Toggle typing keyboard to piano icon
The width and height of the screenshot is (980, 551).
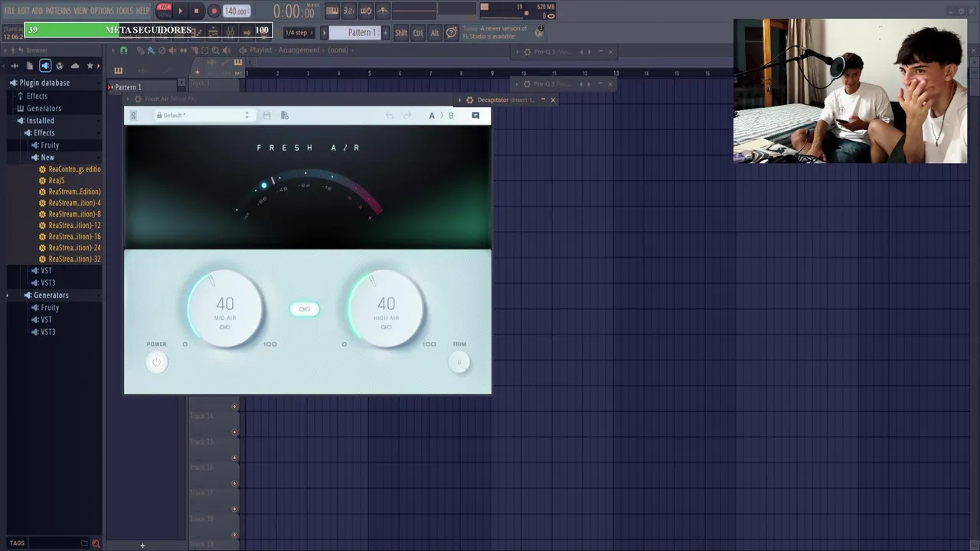click(x=332, y=11)
